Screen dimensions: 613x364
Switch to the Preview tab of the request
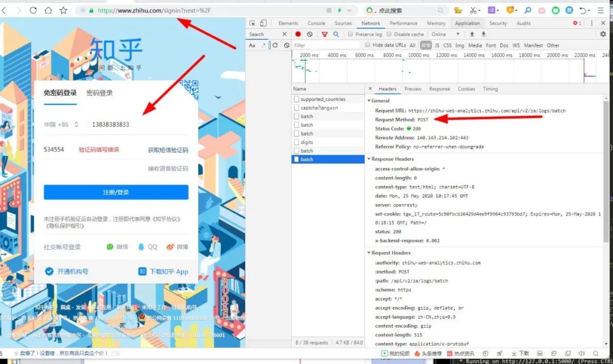tap(413, 89)
